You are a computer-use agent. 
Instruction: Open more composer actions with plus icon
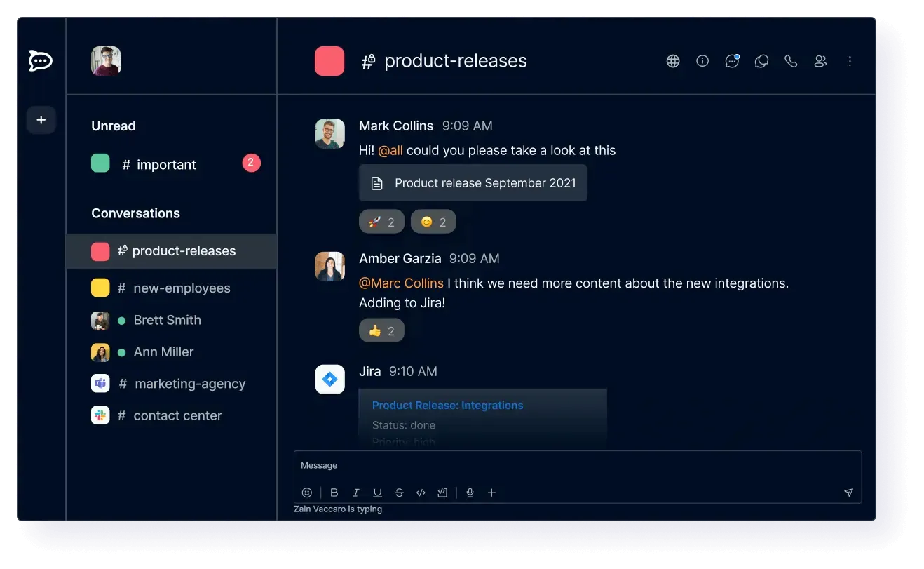491,493
